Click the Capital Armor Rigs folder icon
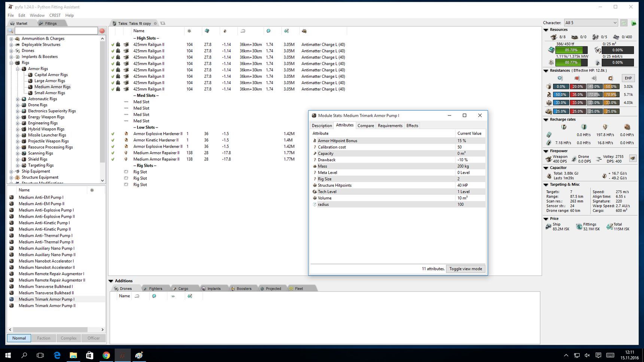The image size is (644, 362). [x=31, y=75]
